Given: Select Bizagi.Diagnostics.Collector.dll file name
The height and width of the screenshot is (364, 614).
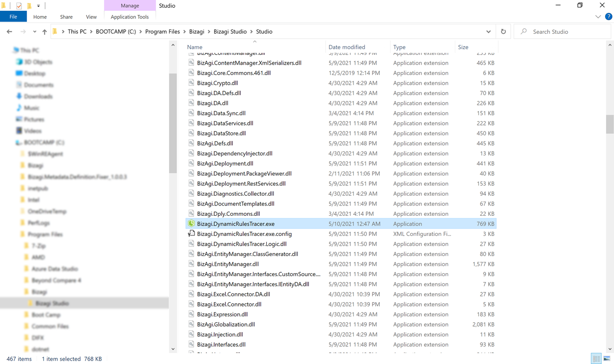Looking at the screenshot, I should point(236,194).
